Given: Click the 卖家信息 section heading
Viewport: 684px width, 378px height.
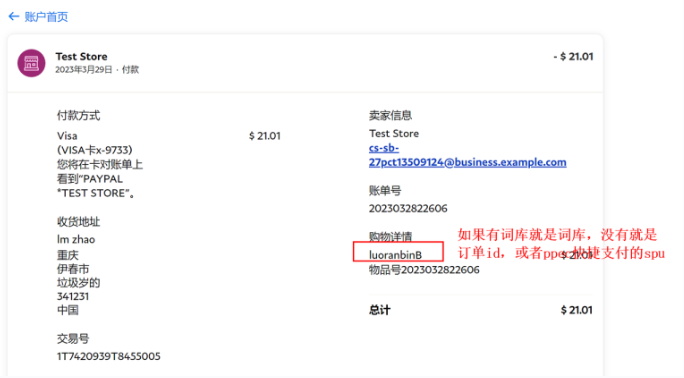Looking at the screenshot, I should tap(390, 116).
